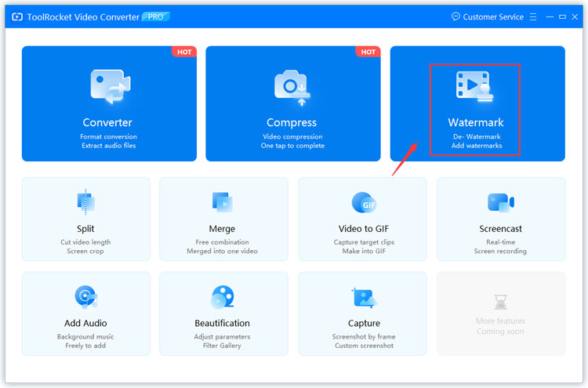Click the Customer Service link
The image size is (588, 388).
[493, 17]
